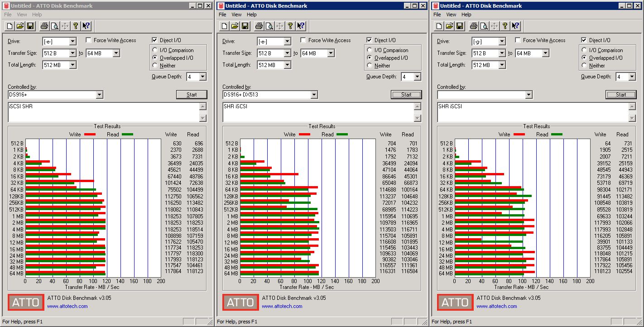Open the 512 B Transfer Size dropdown, left window

click(x=72, y=53)
